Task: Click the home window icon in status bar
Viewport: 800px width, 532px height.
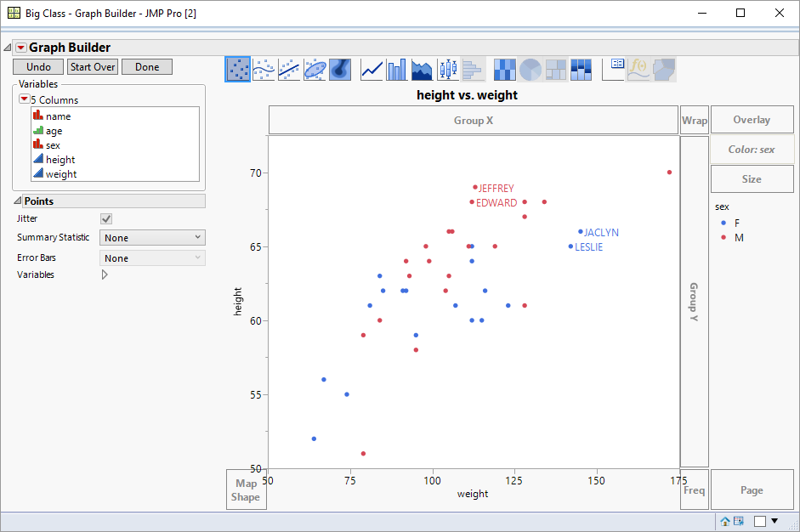Action: tap(725, 521)
